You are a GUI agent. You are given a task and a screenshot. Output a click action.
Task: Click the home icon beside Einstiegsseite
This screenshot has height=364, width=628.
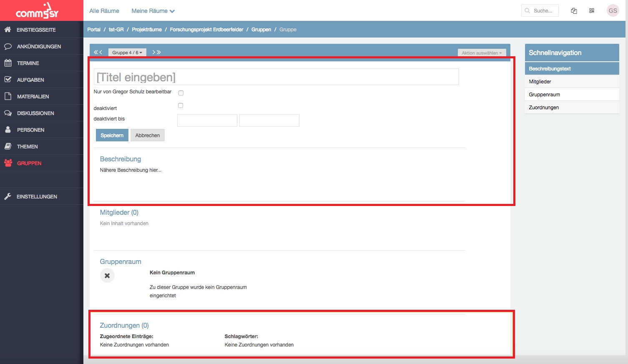coord(8,30)
